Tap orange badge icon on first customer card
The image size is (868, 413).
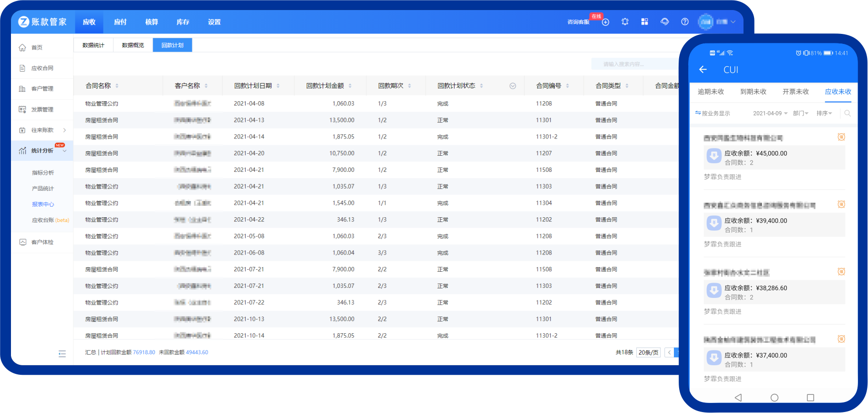[841, 138]
